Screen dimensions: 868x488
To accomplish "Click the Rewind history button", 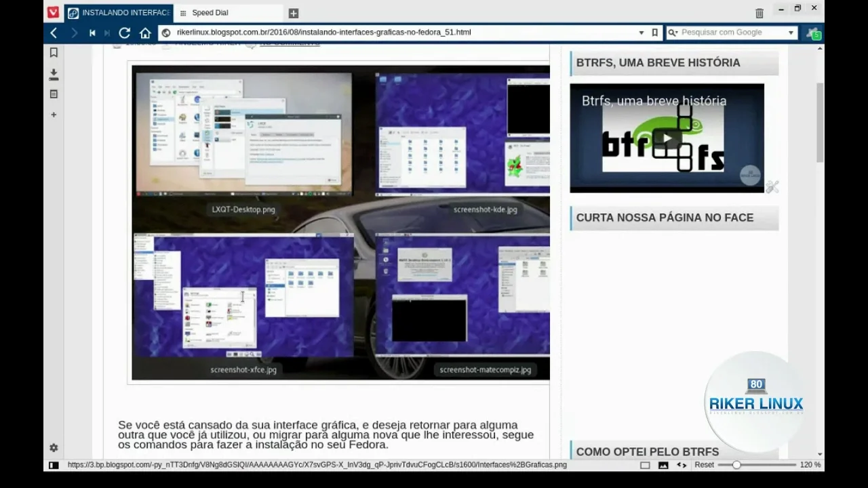I will [x=92, y=33].
